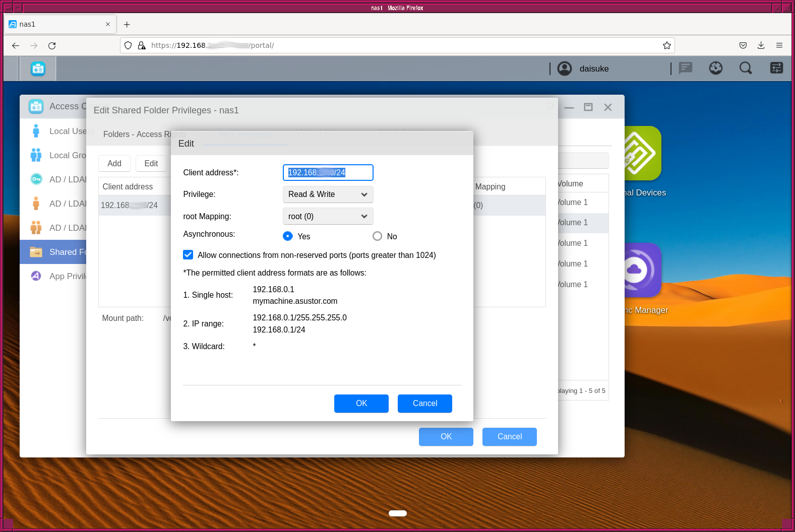Viewport: 795px width, 532px height.
Task: Open the Firefox hamburger menu
Action: click(779, 45)
